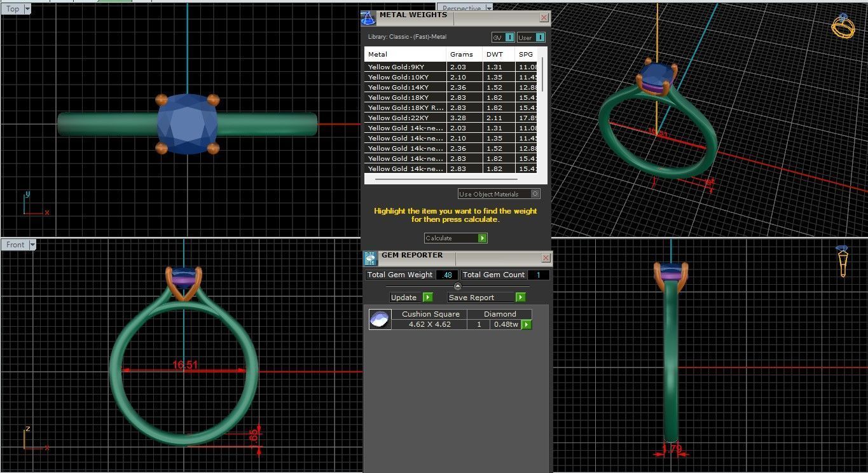Click the 3.28 grams cell

pyautogui.click(x=464, y=118)
